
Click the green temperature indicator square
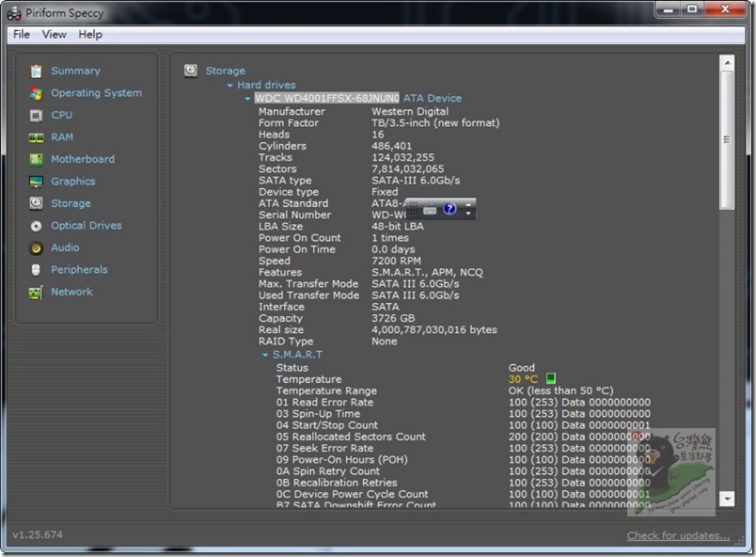coord(551,378)
